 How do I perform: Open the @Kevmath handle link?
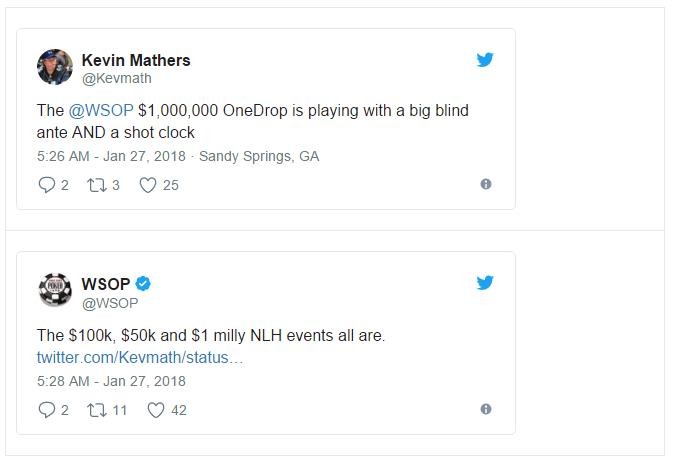116,78
